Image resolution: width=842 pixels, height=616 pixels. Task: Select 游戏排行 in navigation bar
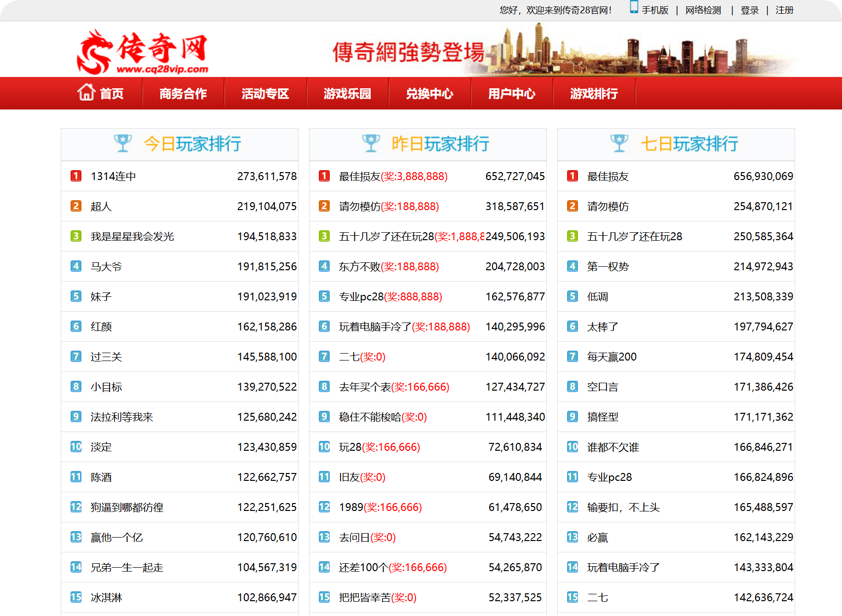594,93
